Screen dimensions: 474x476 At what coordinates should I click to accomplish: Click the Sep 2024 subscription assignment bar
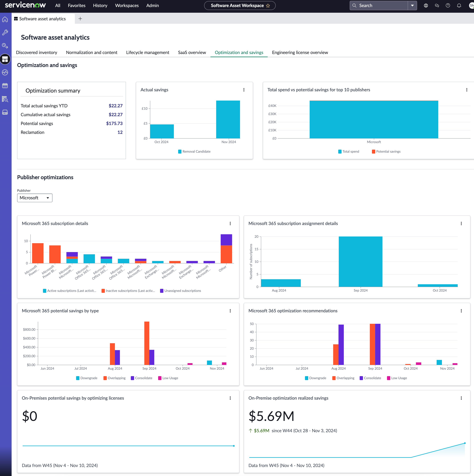click(x=360, y=262)
